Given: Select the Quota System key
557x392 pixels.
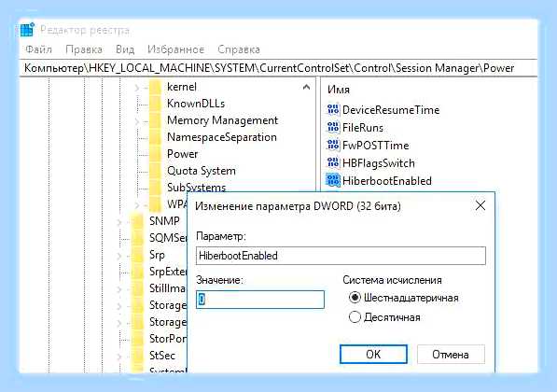Looking at the screenshot, I should point(201,171).
